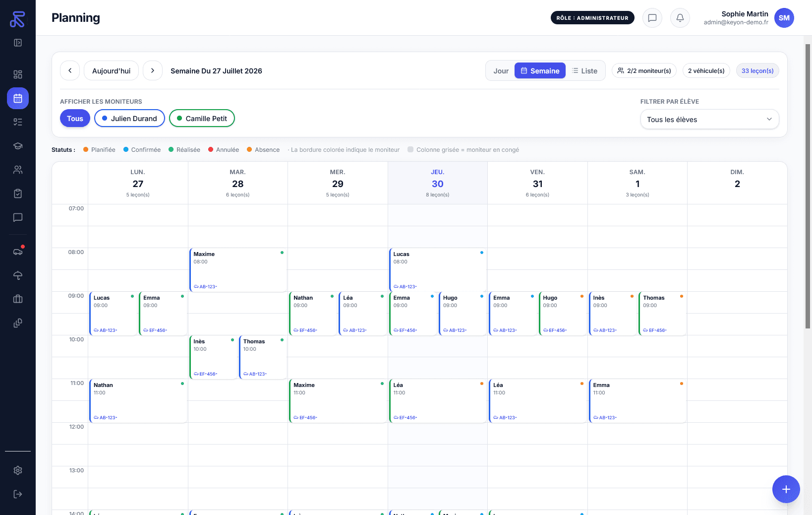This screenshot has width=812, height=515.
Task: Open the speech bubble icon in sidebar
Action: (x=18, y=217)
